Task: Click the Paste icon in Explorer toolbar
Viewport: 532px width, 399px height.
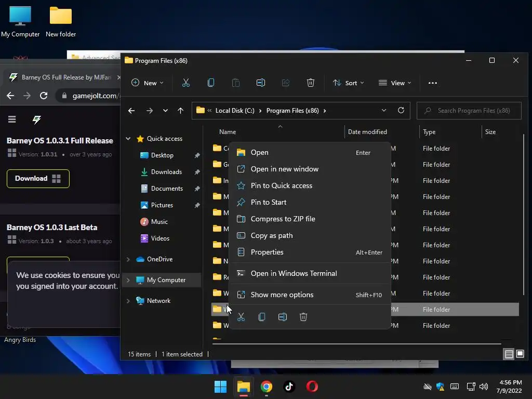Action: coord(235,83)
